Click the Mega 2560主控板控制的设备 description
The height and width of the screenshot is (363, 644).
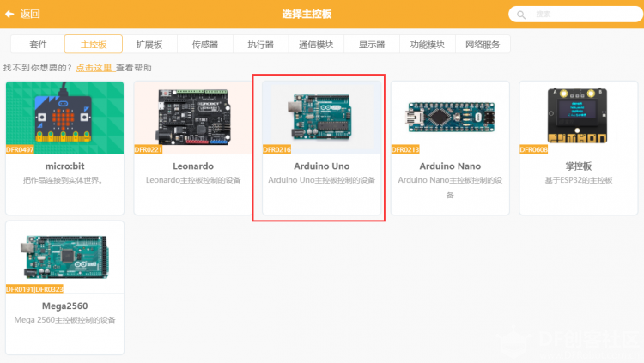(65, 319)
